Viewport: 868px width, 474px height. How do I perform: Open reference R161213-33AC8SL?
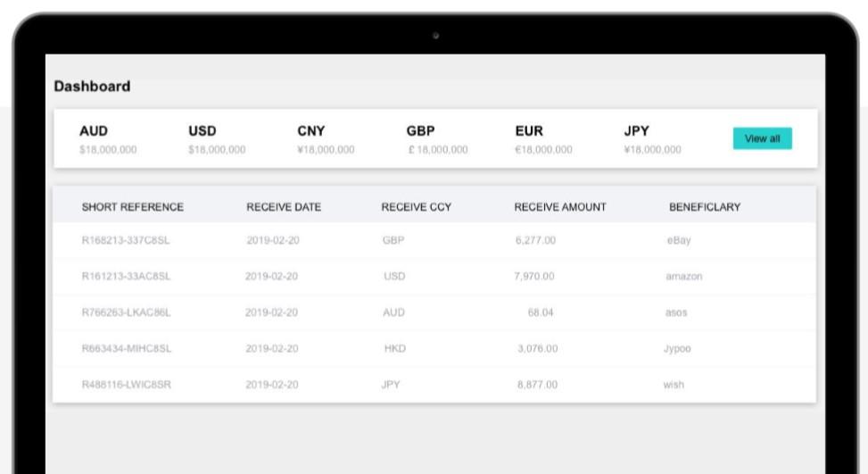pos(126,277)
